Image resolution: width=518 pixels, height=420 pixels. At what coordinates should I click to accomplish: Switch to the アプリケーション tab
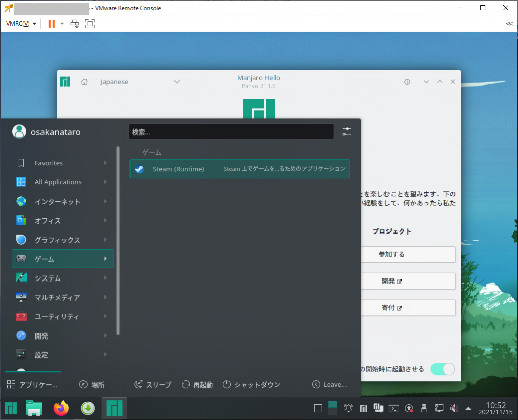point(32,384)
